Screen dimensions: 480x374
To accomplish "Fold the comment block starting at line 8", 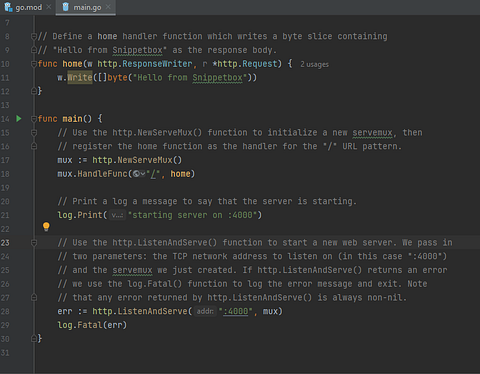I will tap(34, 36).
